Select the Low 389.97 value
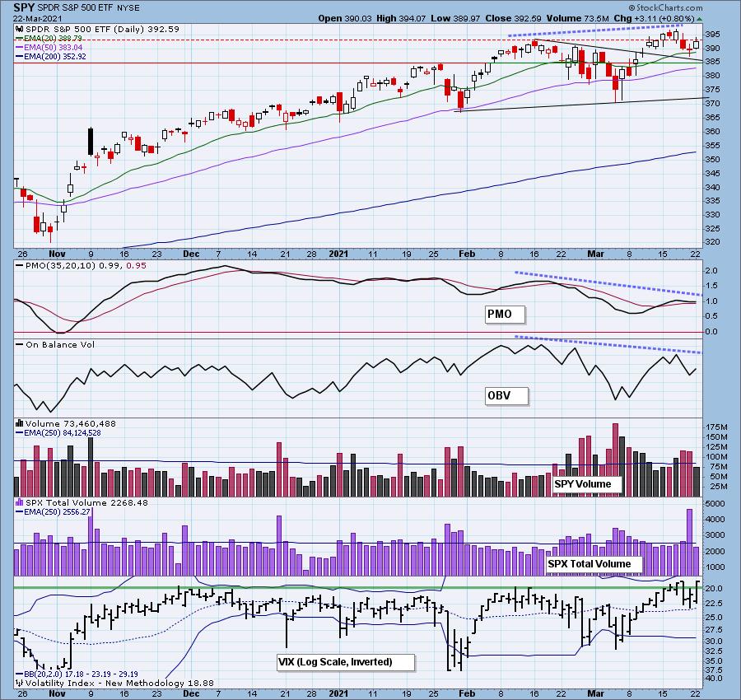 [x=455, y=18]
